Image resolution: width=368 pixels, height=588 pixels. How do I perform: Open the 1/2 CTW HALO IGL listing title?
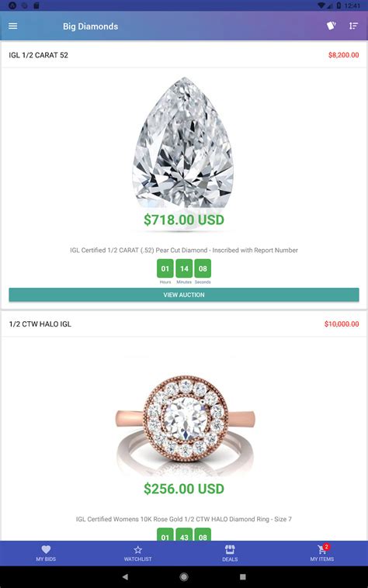[x=40, y=324]
